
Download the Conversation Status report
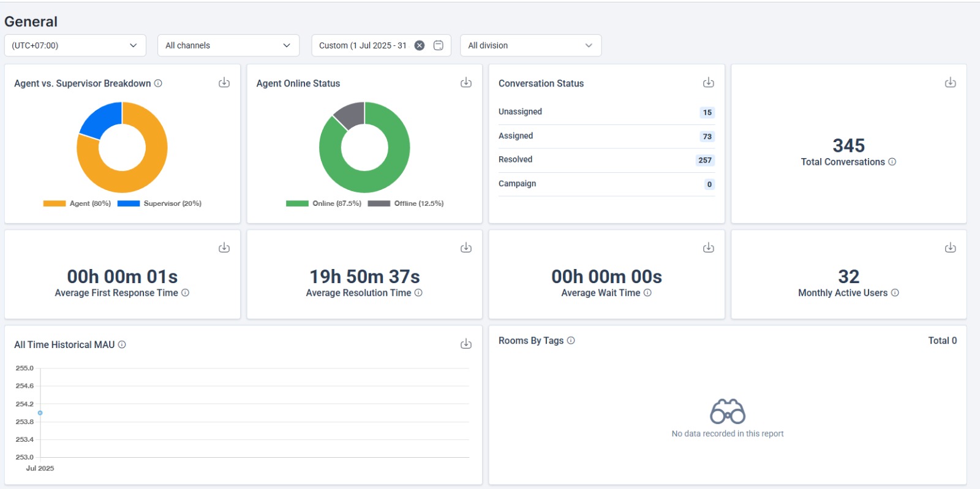(x=708, y=83)
